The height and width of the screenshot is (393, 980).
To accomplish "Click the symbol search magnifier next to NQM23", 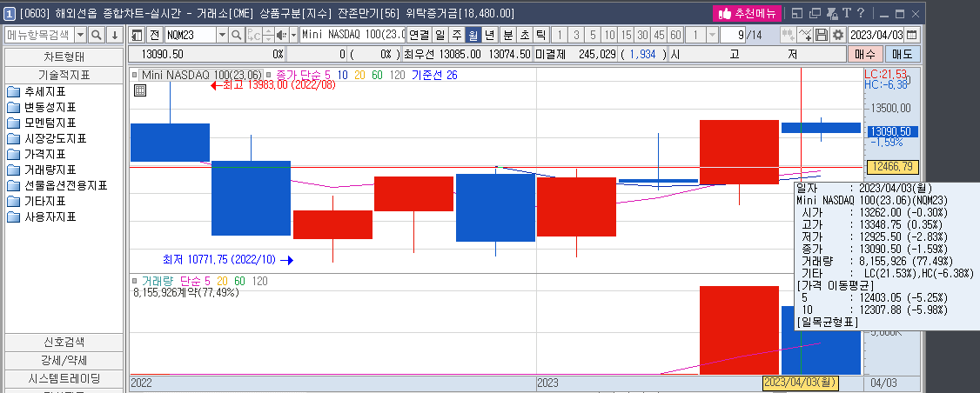I will click(x=236, y=35).
